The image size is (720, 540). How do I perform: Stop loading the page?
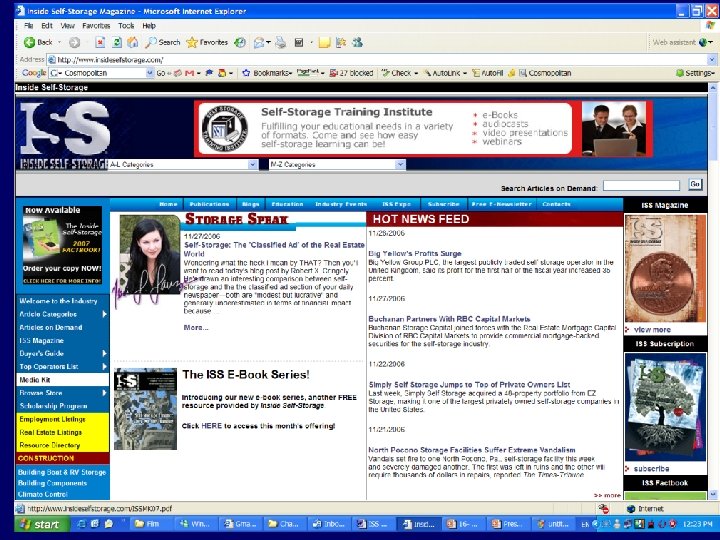pyautogui.click(x=100, y=43)
